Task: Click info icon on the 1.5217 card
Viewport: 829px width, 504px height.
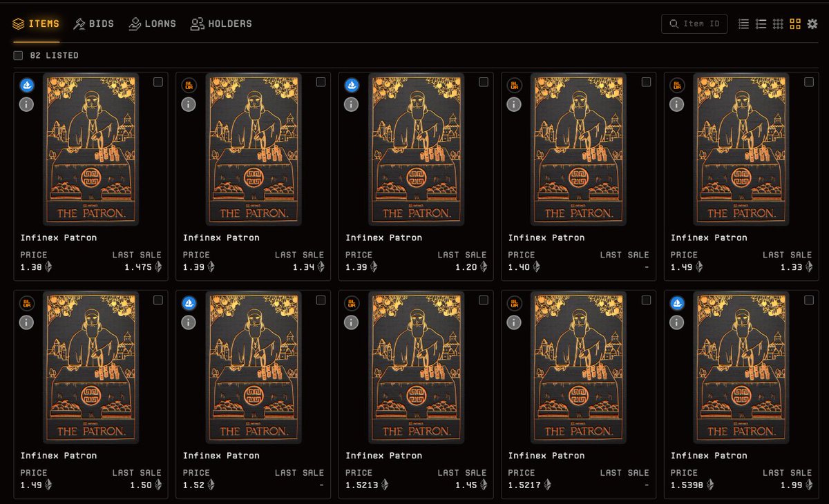Action: [514, 322]
